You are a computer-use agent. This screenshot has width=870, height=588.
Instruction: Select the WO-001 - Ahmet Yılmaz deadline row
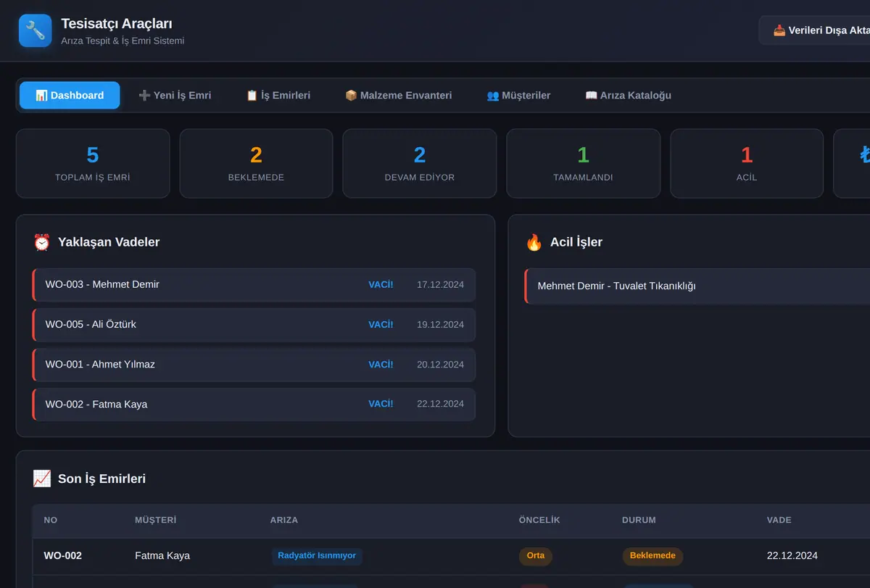(x=254, y=365)
